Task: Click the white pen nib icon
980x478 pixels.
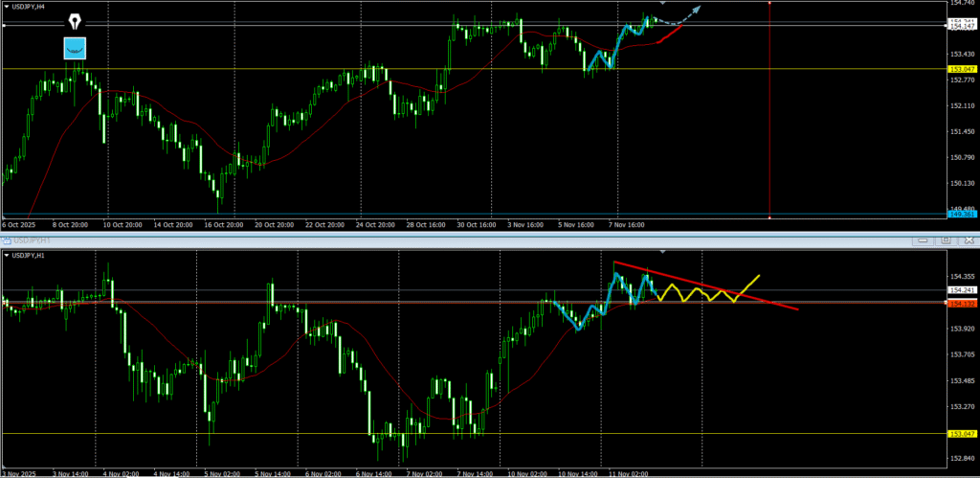Action: pos(75,21)
